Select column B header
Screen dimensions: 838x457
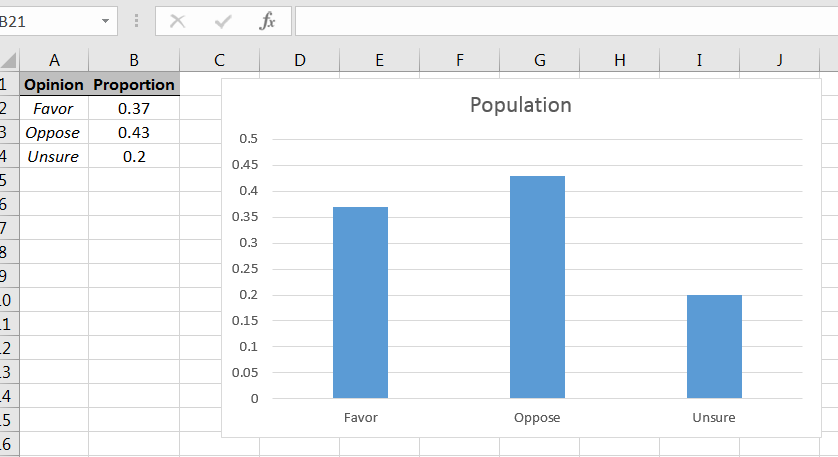[x=134, y=60]
